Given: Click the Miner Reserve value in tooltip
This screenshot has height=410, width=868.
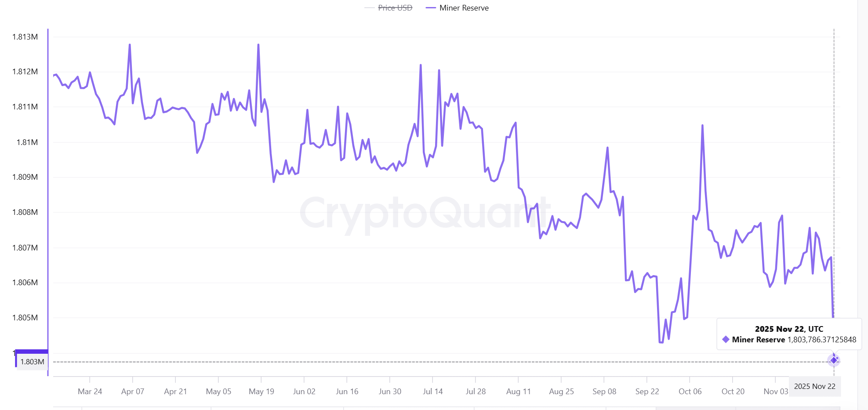Looking at the screenshot, I should pos(821,339).
